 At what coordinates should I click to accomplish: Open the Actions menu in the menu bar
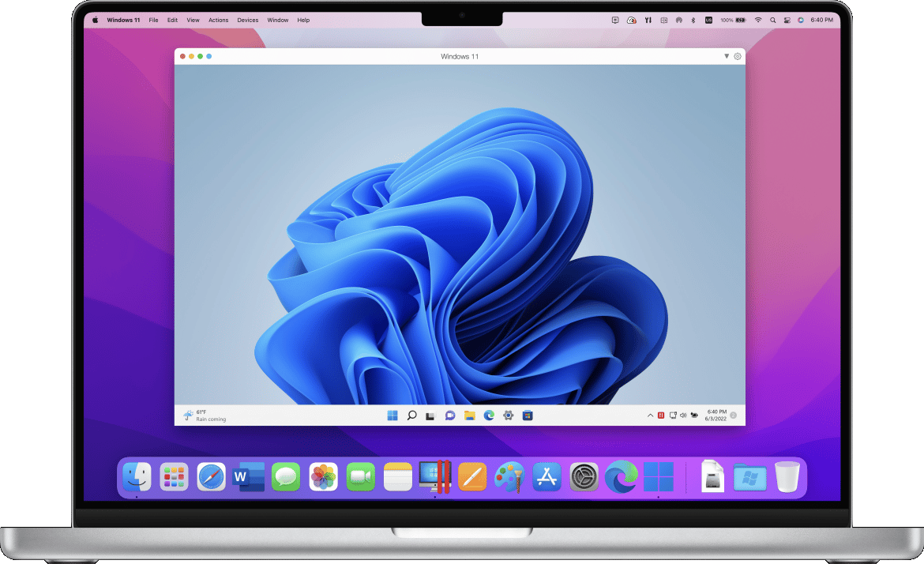click(219, 20)
